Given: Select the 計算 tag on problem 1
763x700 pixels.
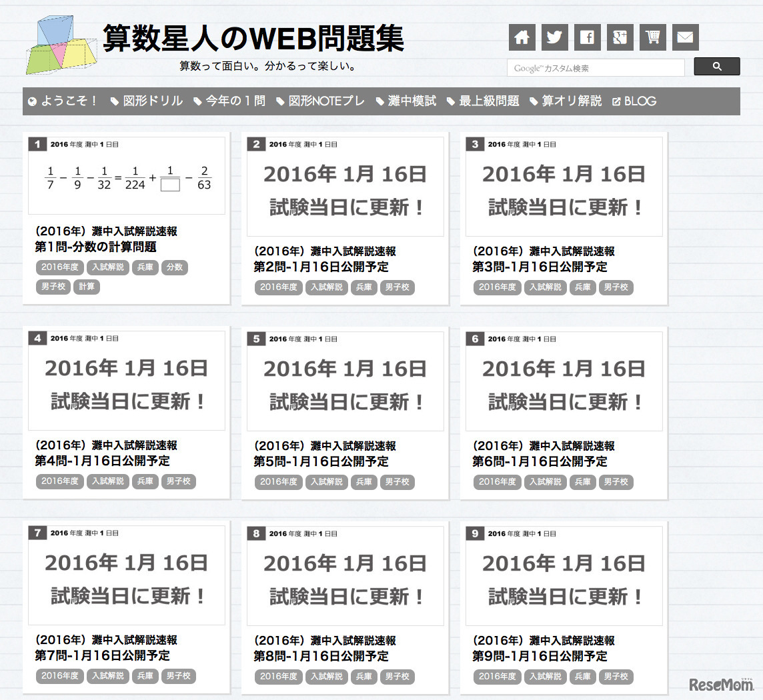Looking at the screenshot, I should coord(86,287).
